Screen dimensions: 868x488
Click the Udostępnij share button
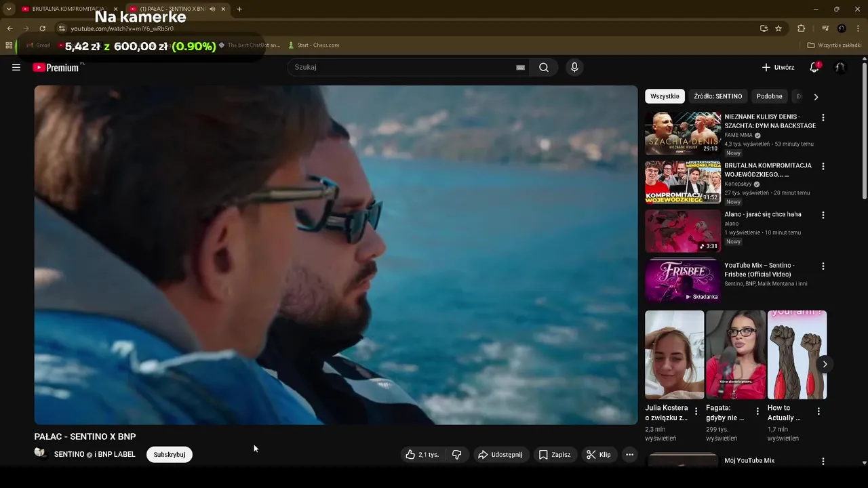pos(500,455)
